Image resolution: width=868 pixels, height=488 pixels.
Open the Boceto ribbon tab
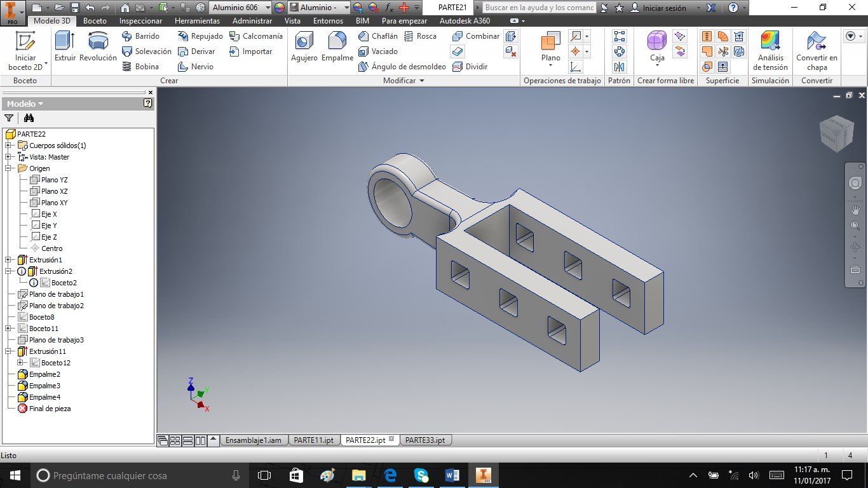pyautogui.click(x=95, y=21)
